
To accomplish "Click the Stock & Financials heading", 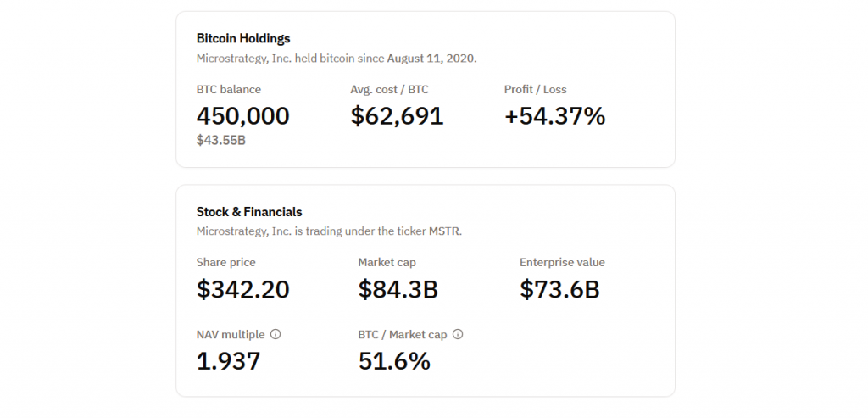I will pos(249,212).
